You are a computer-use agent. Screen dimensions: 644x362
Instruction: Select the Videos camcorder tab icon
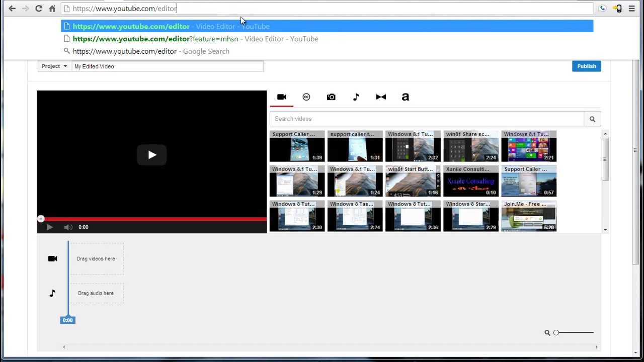pyautogui.click(x=282, y=97)
